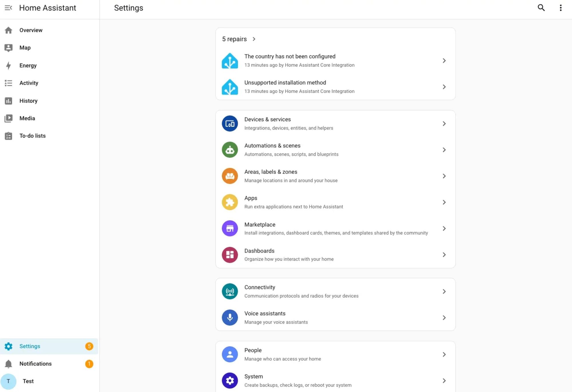Click the chevron on the Apps row
The width and height of the screenshot is (572, 392).
click(444, 202)
